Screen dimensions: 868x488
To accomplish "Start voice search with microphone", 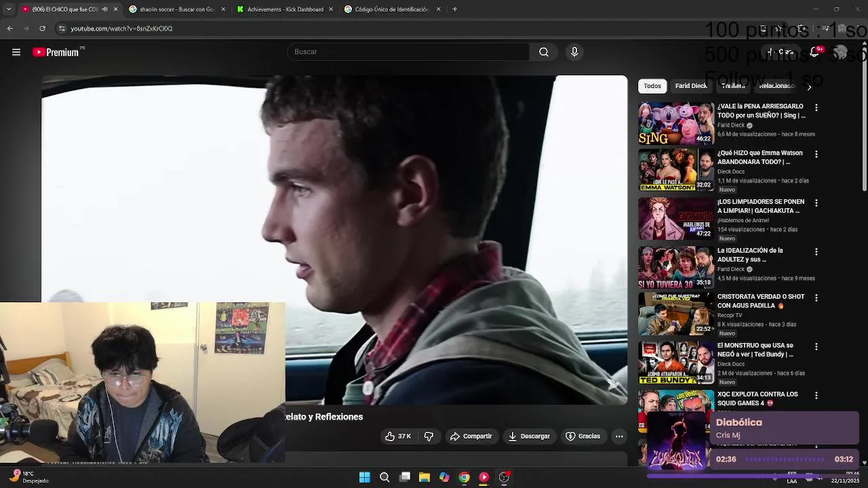I will (574, 52).
